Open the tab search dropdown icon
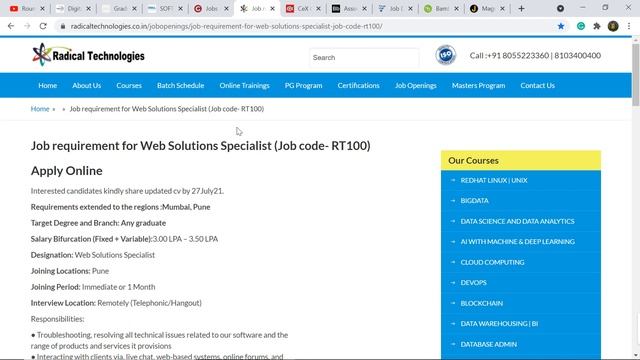Screen dimensions: 640x360 click(x=560, y=9)
